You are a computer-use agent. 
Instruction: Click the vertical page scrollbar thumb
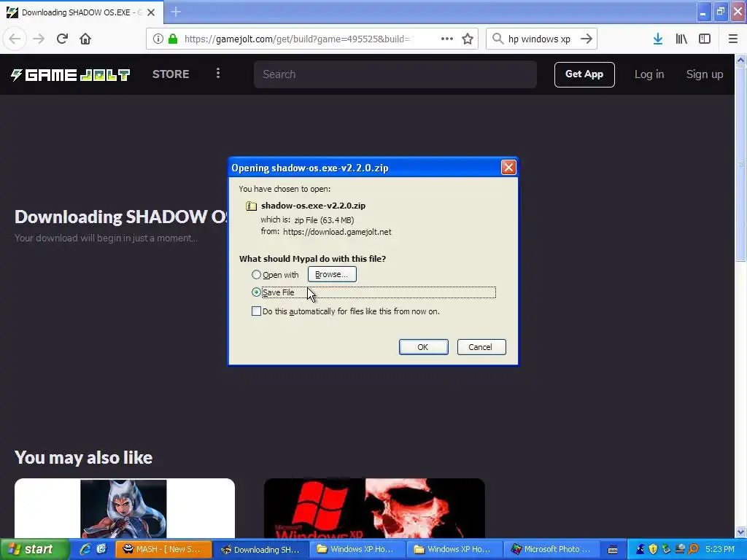740,163
